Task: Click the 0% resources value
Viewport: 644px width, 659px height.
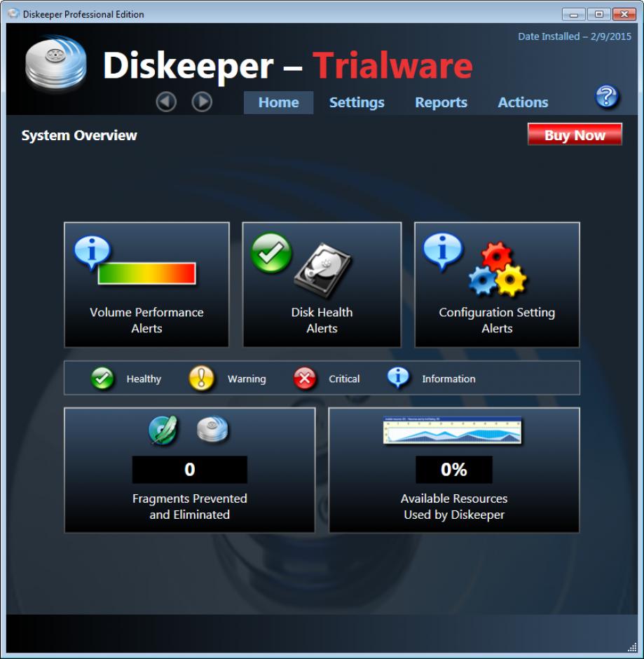Action: tap(454, 470)
